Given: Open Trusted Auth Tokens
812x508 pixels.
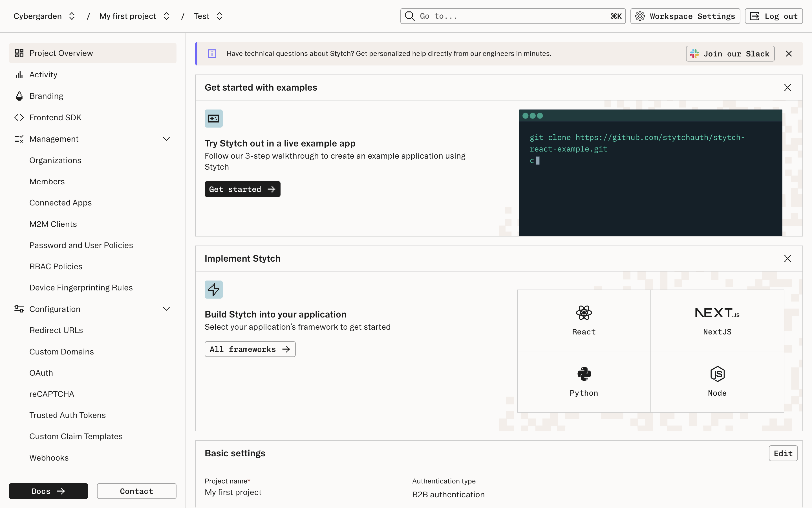Looking at the screenshot, I should (x=67, y=415).
